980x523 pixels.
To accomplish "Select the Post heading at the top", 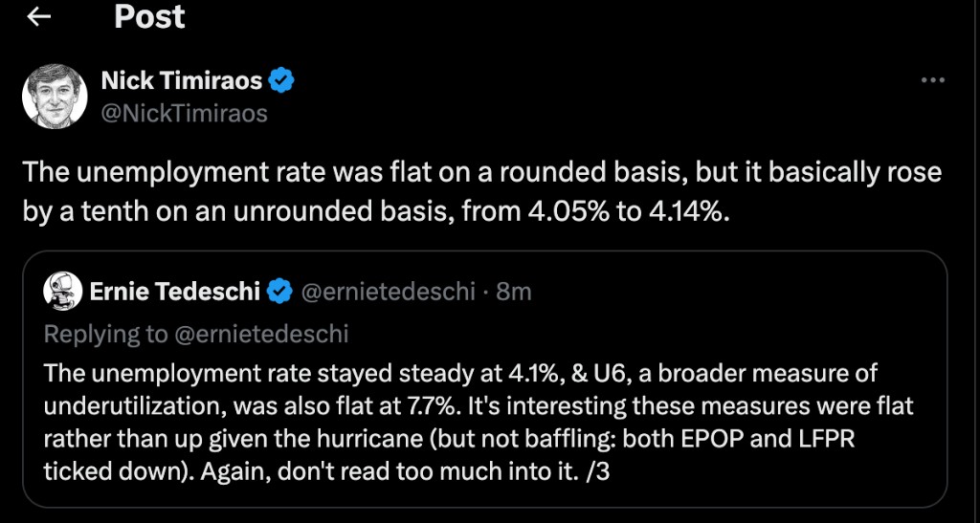I will click(149, 17).
